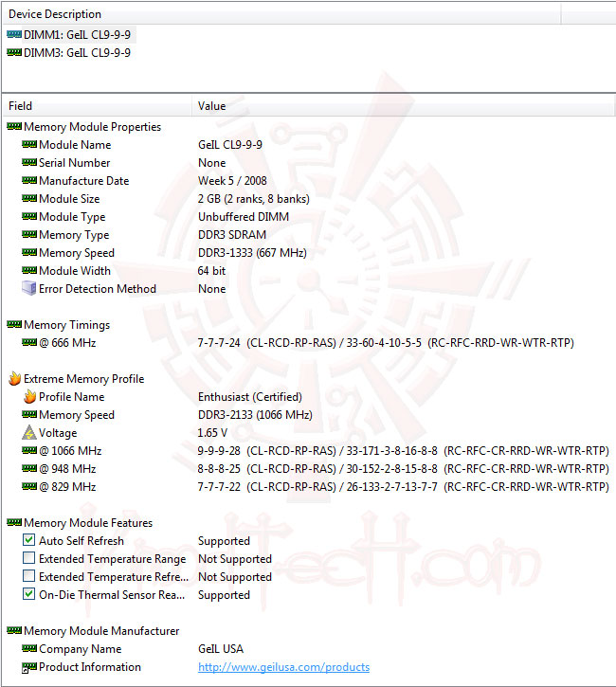Click the DDR3-2133 Memory Speed row icon

[29, 414]
